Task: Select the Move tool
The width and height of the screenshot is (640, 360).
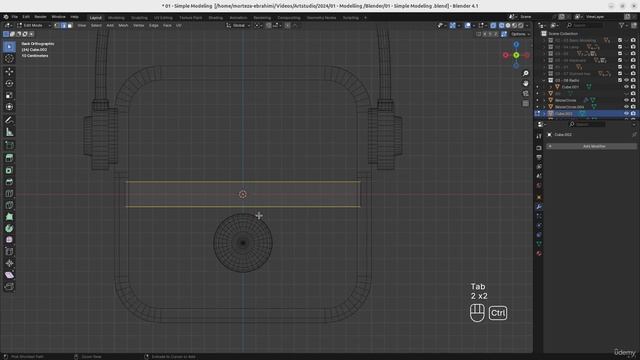Action: tap(9, 72)
